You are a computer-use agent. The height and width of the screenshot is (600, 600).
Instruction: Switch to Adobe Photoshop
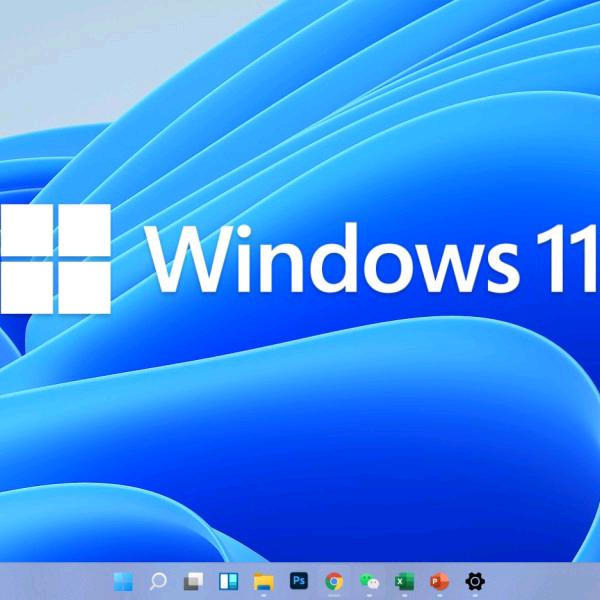(299, 581)
